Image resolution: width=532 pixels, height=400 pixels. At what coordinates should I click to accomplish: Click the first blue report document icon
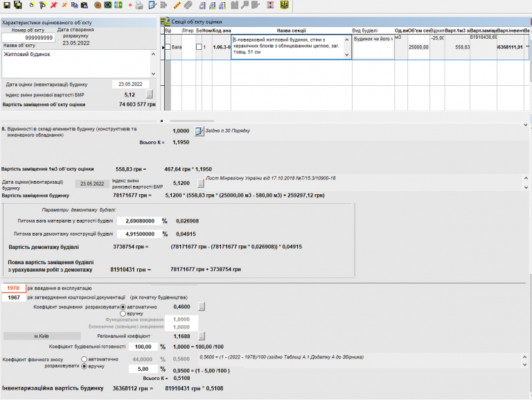(202, 5)
